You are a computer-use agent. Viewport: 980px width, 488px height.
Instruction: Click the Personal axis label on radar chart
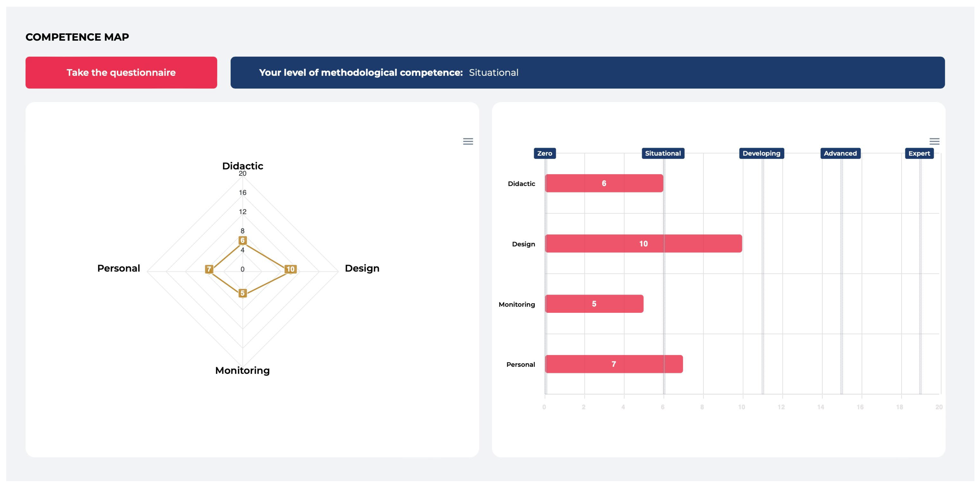coord(118,268)
